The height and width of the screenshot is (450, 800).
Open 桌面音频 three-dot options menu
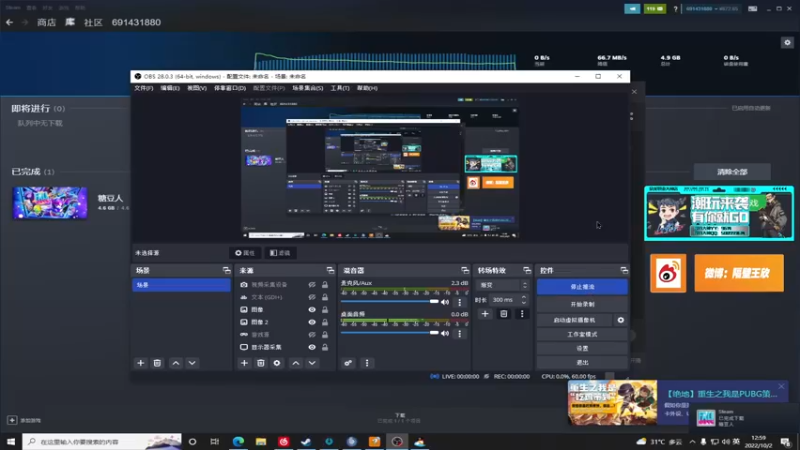click(460, 333)
